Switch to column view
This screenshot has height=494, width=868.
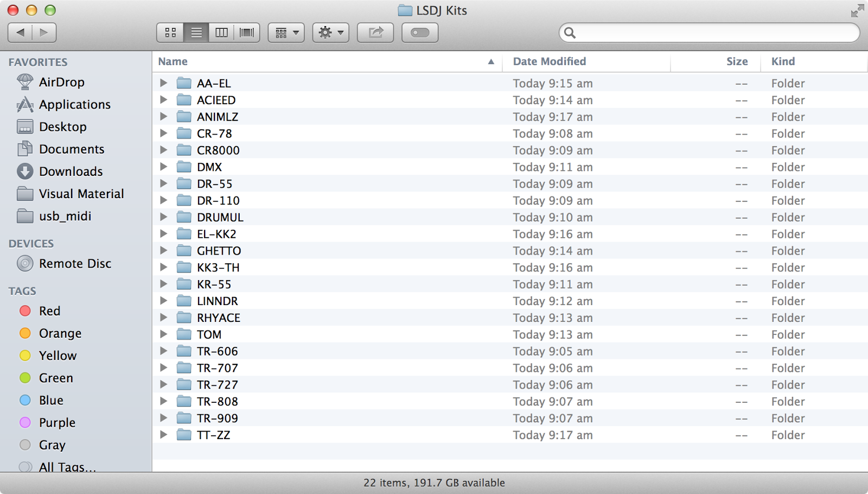click(221, 33)
